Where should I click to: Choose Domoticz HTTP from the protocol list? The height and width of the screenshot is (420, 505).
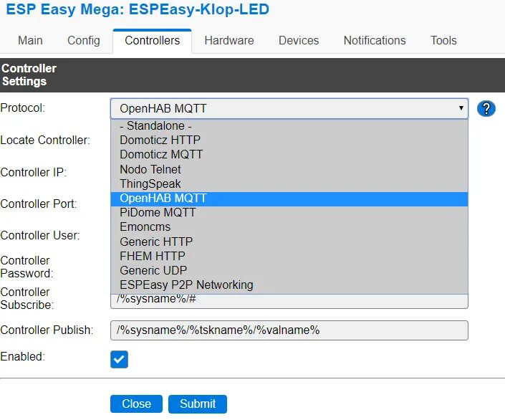point(289,140)
